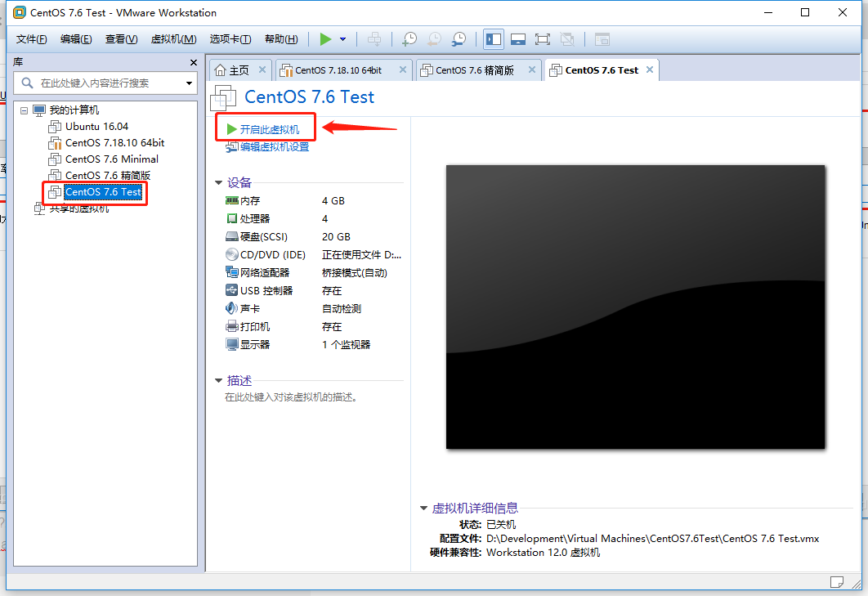The image size is (868, 596).
Task: Select 共享的虚拟机 in the library
Action: point(79,208)
